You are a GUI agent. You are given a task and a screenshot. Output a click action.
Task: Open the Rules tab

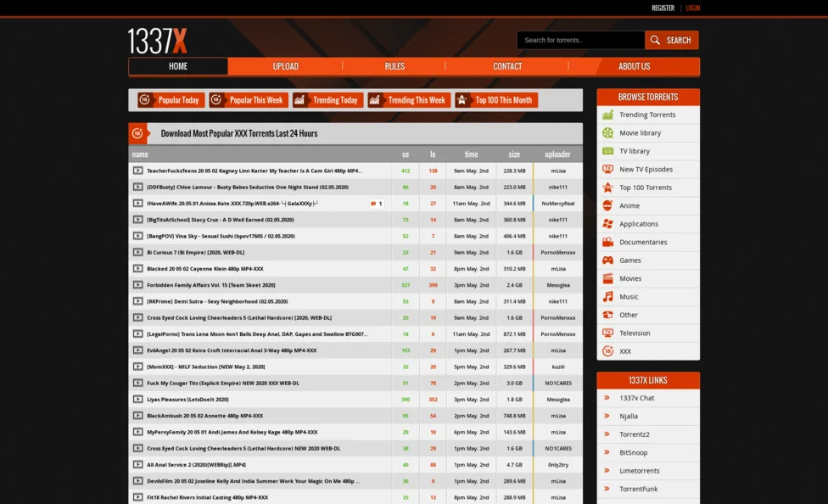[x=394, y=66]
